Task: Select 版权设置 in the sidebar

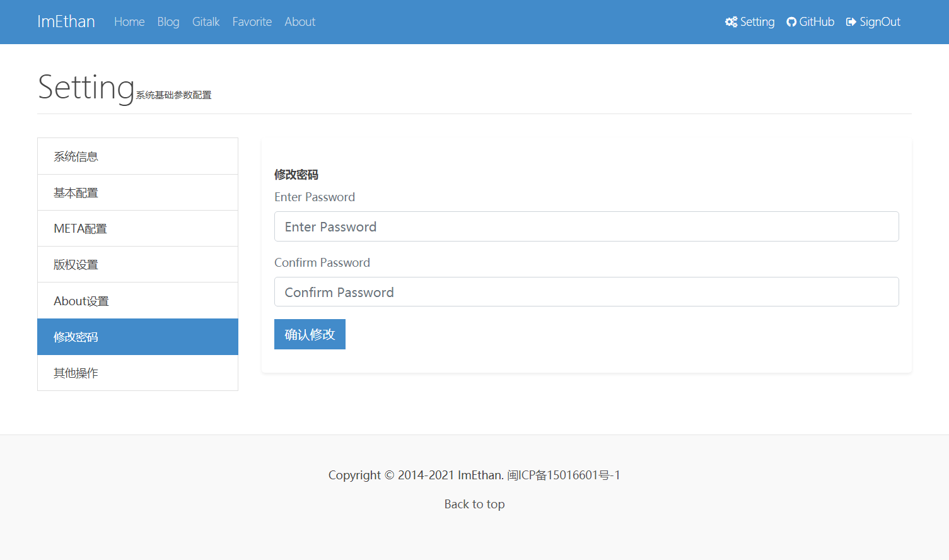Action: pos(137,264)
